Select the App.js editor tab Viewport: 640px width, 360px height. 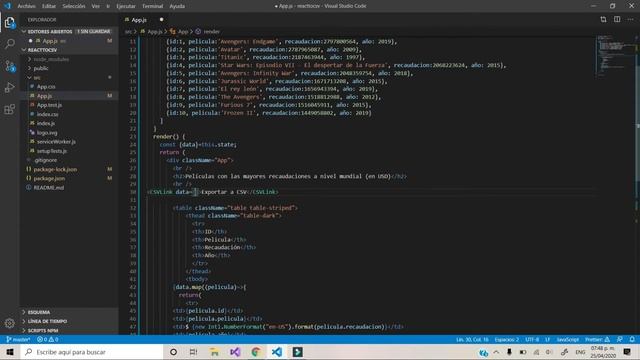pos(139,20)
